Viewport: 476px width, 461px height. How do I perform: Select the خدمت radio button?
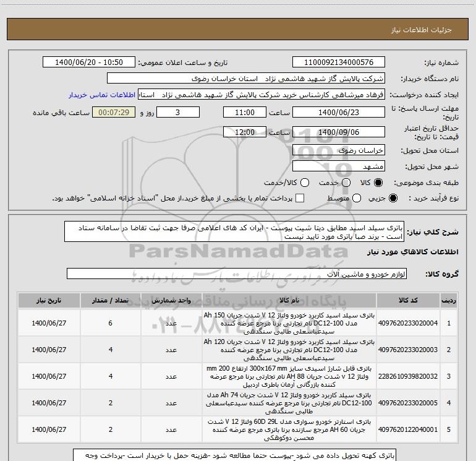coord(346,183)
